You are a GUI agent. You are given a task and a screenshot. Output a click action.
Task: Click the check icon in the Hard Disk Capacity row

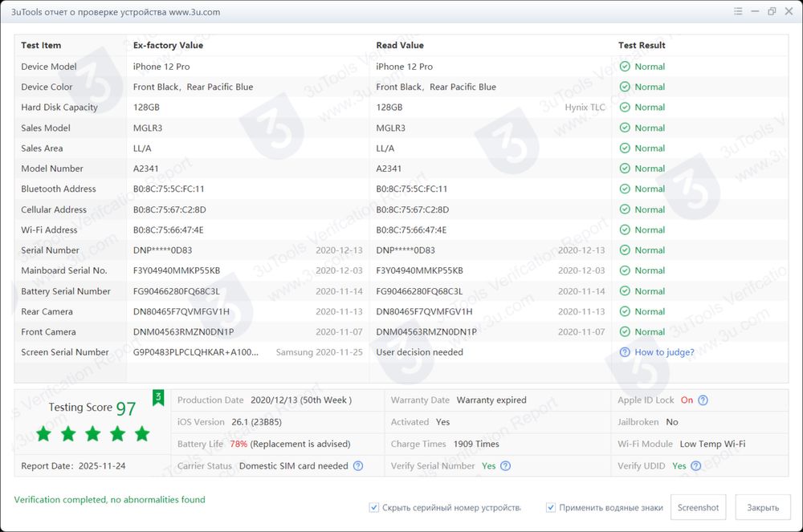pyautogui.click(x=625, y=108)
